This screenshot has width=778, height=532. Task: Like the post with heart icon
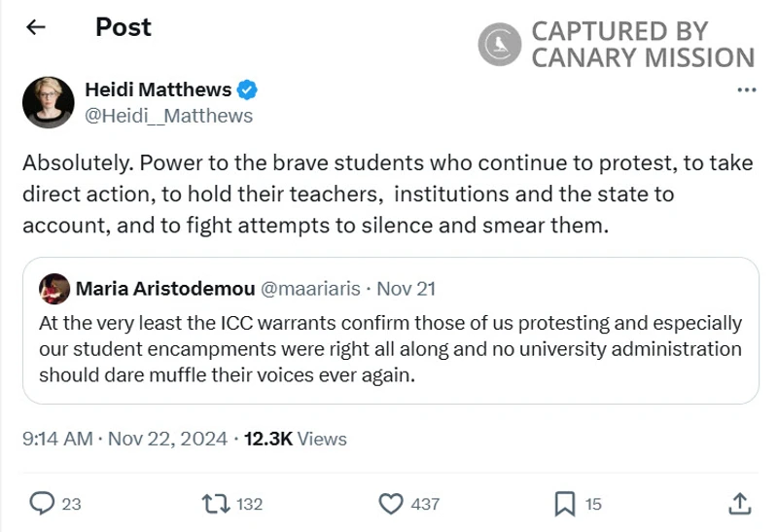coord(390,503)
